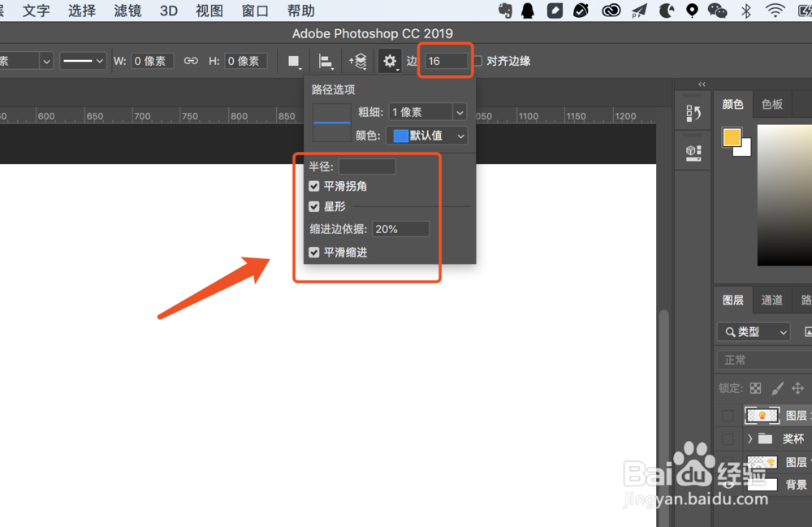
Task: Click the Wi-Fi icon in the menu bar
Action: coord(772,11)
